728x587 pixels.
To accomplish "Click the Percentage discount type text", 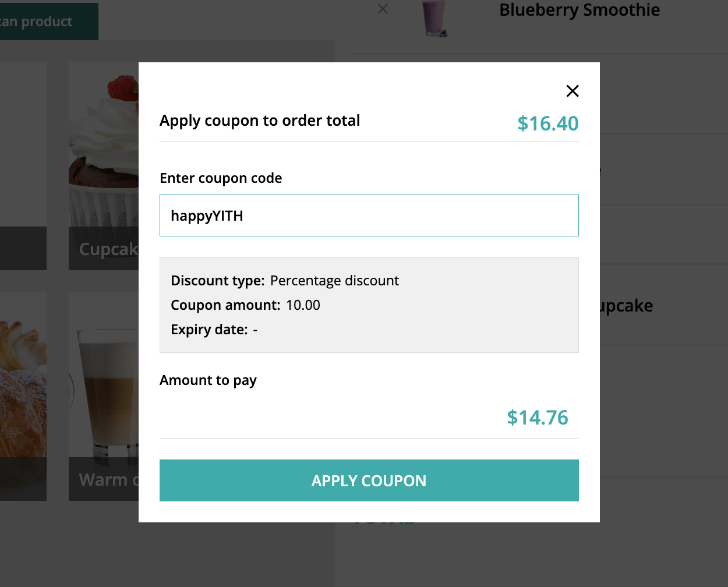I will (x=334, y=281).
